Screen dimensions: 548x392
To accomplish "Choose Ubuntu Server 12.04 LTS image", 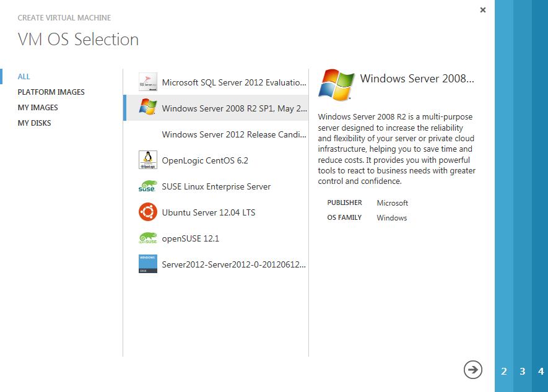I will click(x=208, y=212).
